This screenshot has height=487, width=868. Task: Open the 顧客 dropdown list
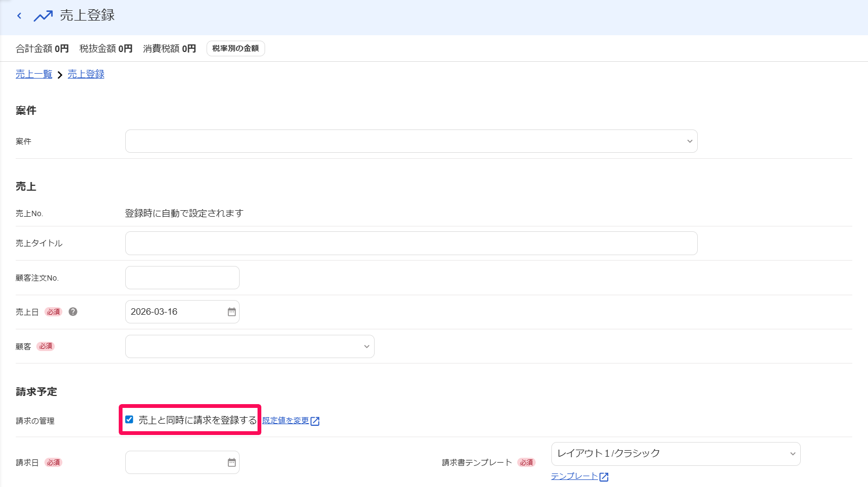(x=250, y=347)
